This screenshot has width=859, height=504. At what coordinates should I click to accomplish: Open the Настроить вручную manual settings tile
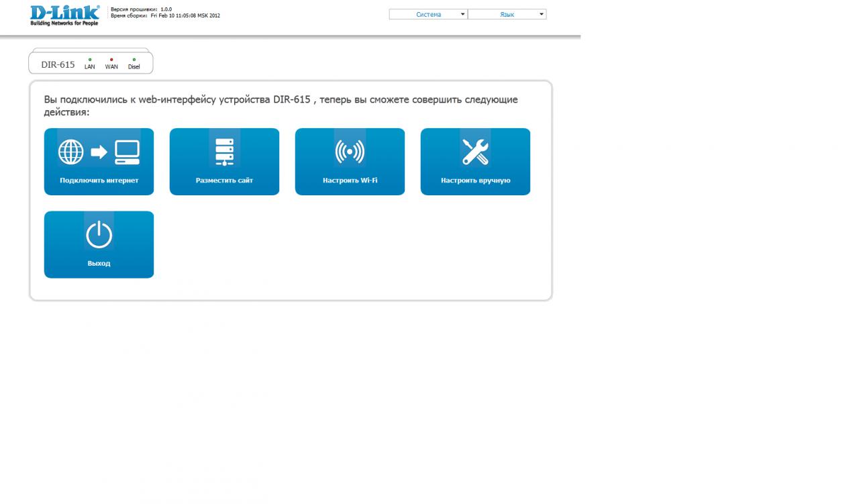pyautogui.click(x=475, y=162)
